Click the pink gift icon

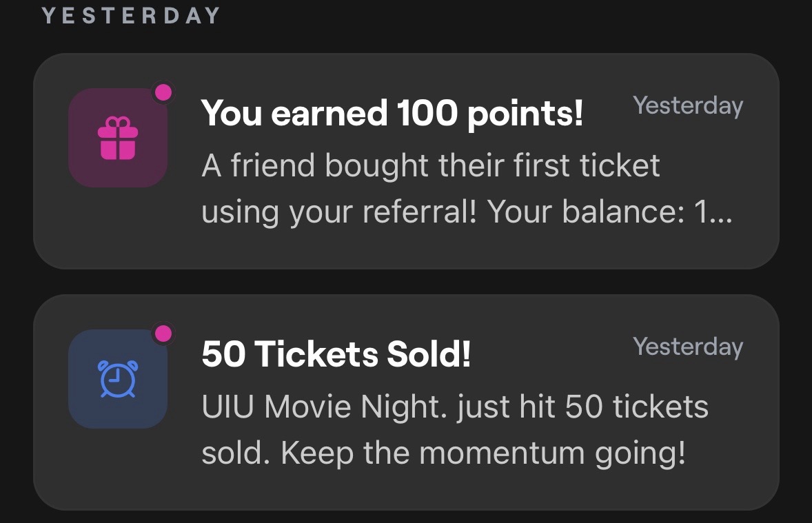118,138
